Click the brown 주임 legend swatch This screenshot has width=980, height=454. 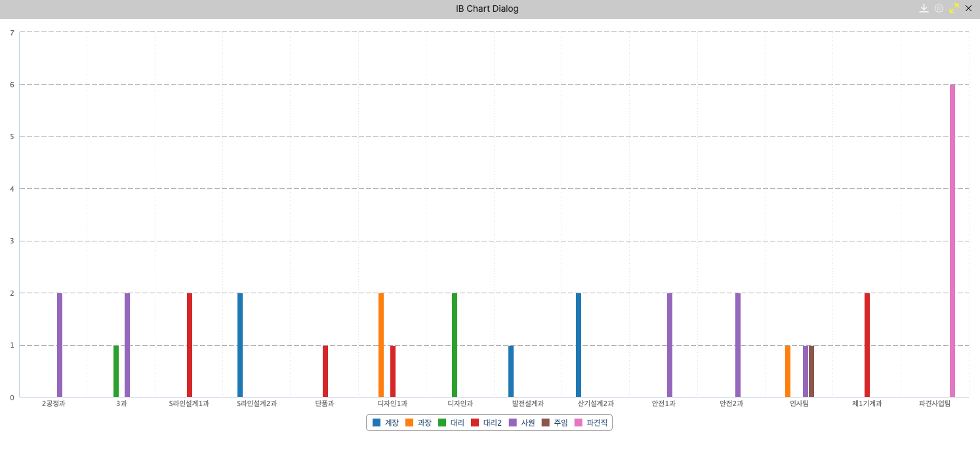(x=545, y=423)
